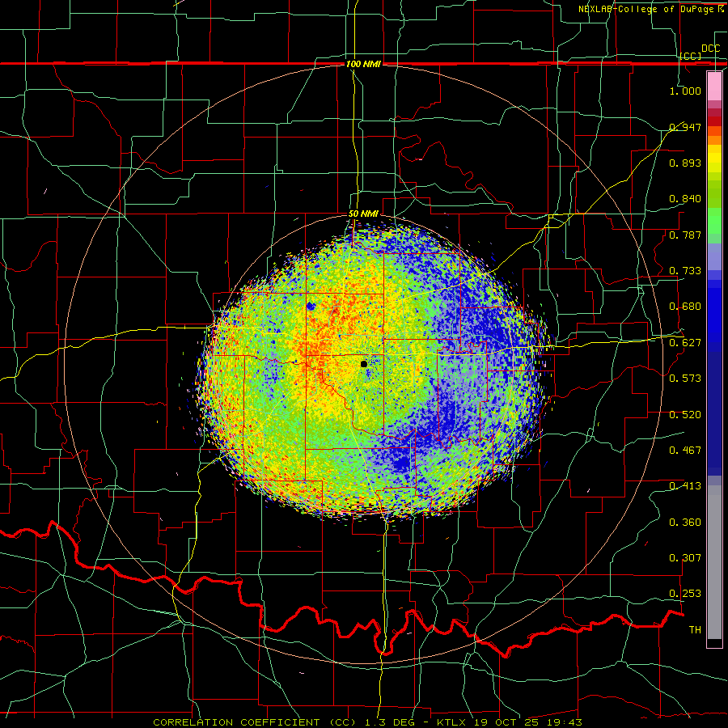Select the "100 NMI" range ring label
Screen dimensions: 728x728
click(x=363, y=64)
